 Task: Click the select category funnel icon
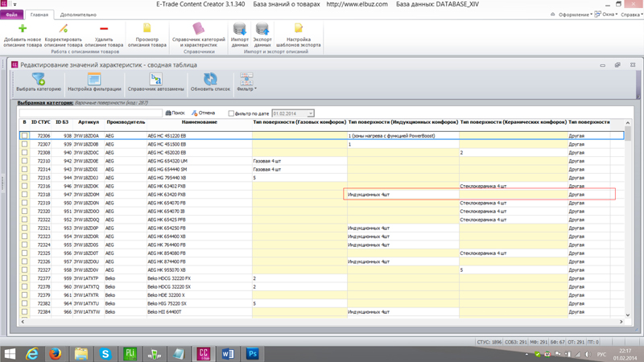coord(39,79)
